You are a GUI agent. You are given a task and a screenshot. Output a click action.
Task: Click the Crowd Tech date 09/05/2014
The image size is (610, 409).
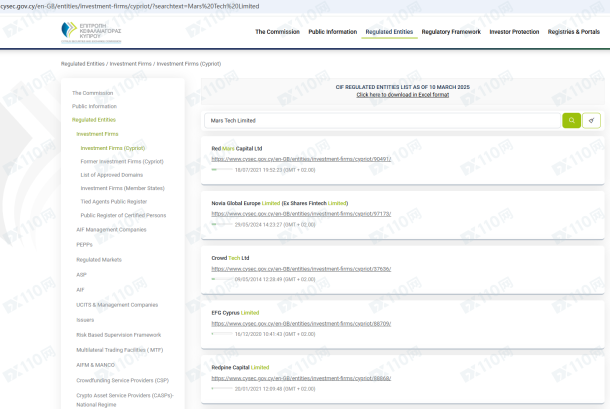coord(275,279)
